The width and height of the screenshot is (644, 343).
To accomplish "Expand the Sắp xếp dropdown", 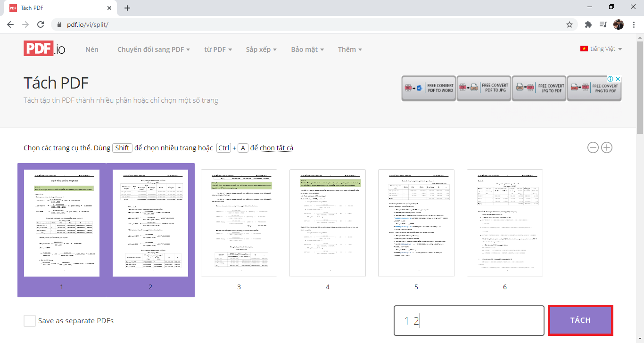I will tap(261, 49).
